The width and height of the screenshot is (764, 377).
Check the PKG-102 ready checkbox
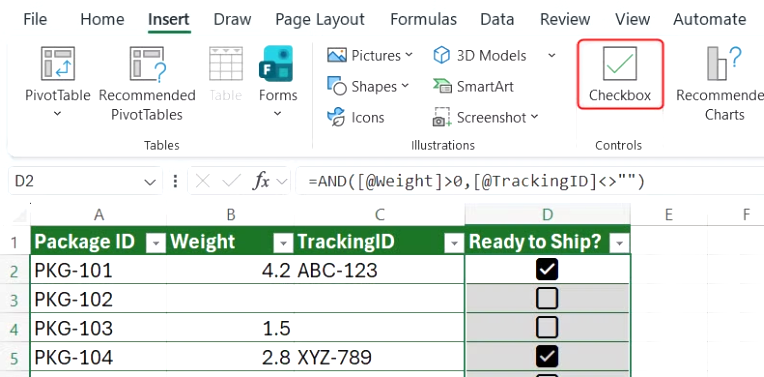(547, 299)
